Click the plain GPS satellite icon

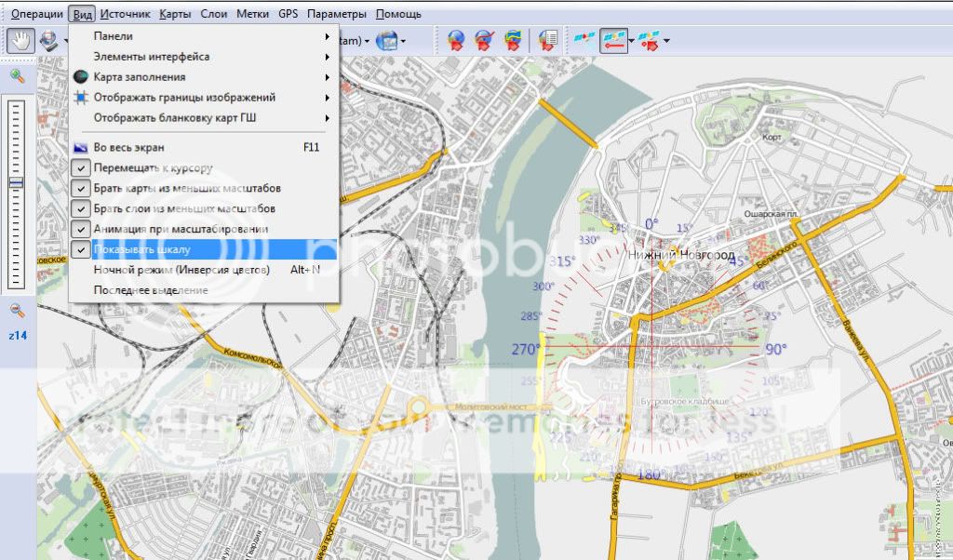(584, 41)
